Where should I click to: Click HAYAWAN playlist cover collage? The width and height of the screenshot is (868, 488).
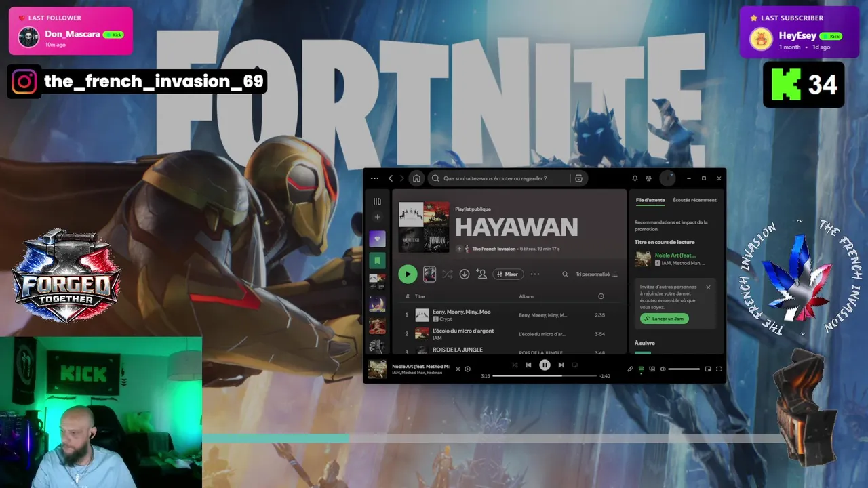[424, 227]
